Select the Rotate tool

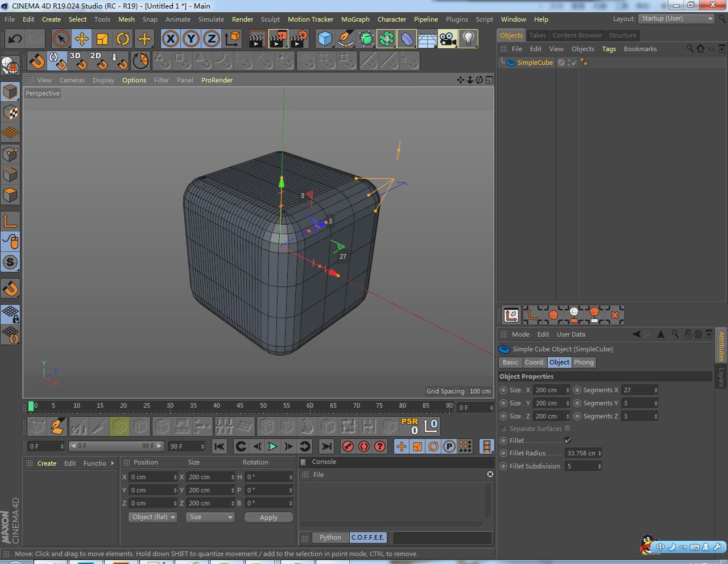(x=123, y=39)
